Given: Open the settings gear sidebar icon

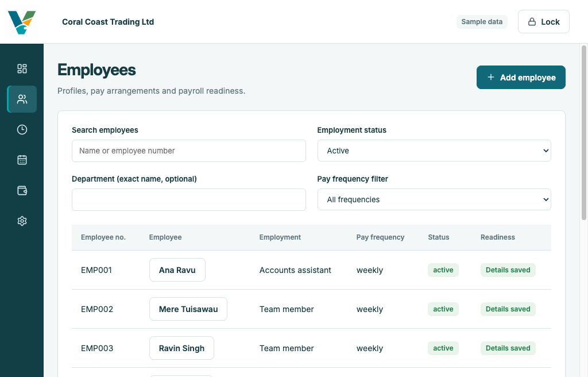Looking at the screenshot, I should click(22, 221).
